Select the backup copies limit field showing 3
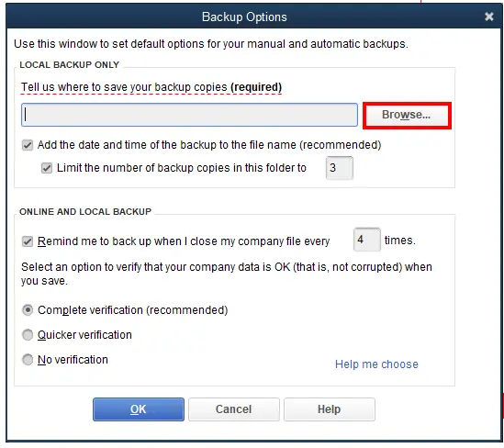Image resolution: width=504 pixels, height=448 pixels. [x=340, y=168]
